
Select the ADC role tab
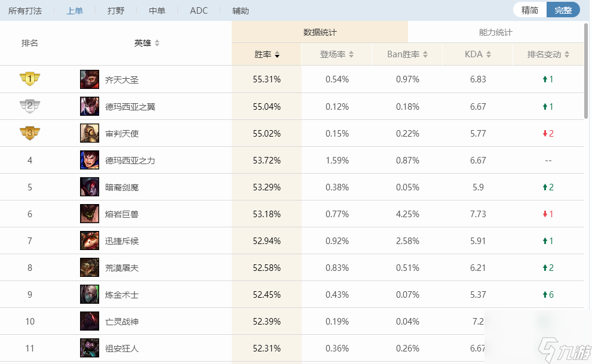(199, 11)
